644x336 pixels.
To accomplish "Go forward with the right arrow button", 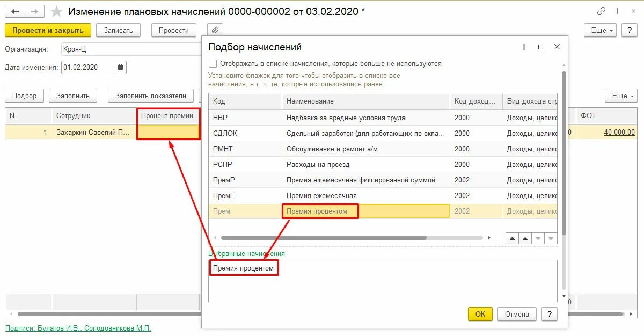I will pyautogui.click(x=35, y=11).
